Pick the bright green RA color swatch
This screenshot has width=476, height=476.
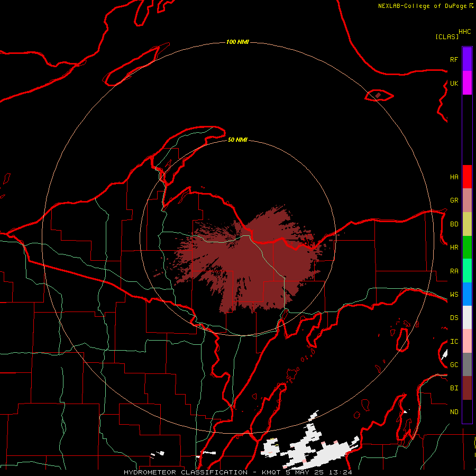467,271
